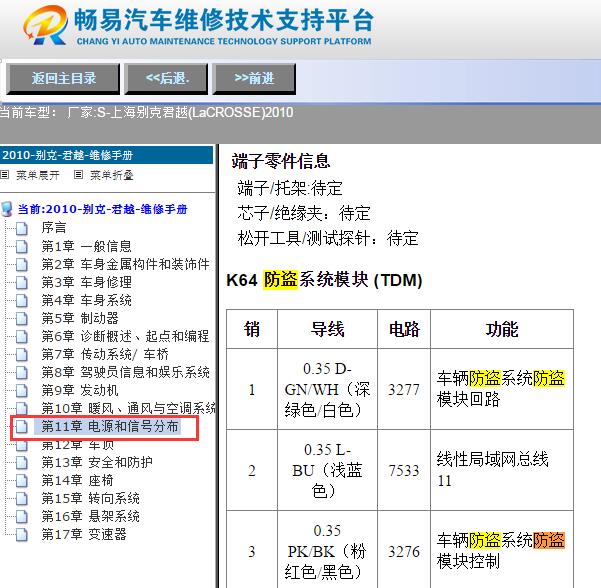Viewport: 601px width, 588px height.
Task: Click circuit number 7533 cell
Action: (x=404, y=470)
